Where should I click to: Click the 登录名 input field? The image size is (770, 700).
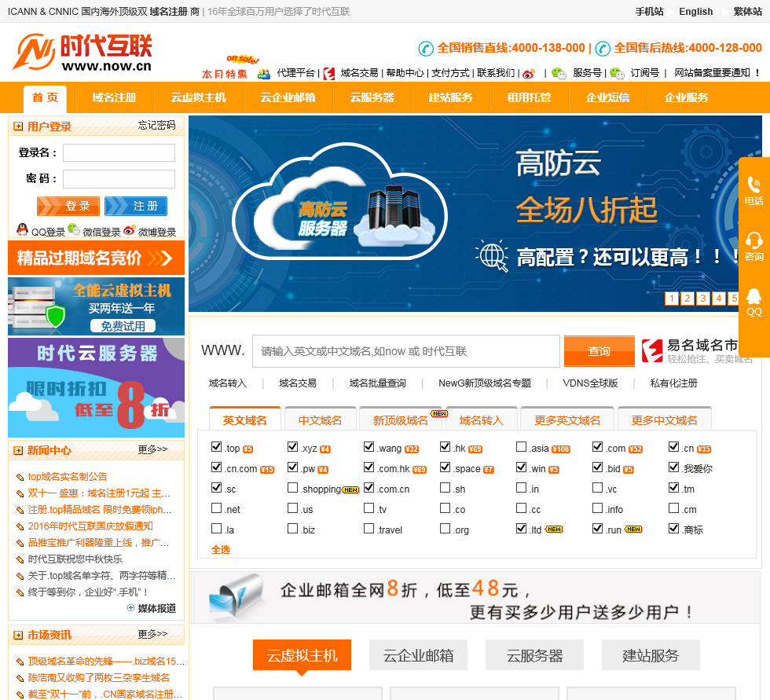119,152
